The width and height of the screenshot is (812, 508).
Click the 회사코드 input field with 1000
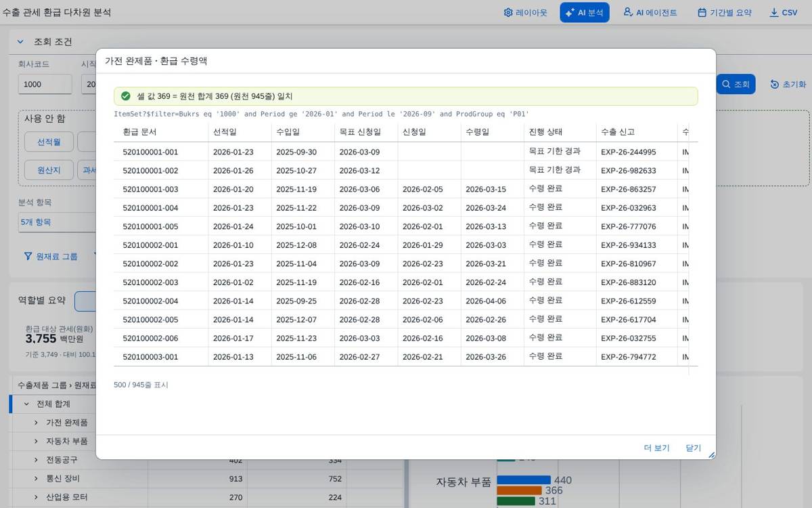tap(45, 84)
